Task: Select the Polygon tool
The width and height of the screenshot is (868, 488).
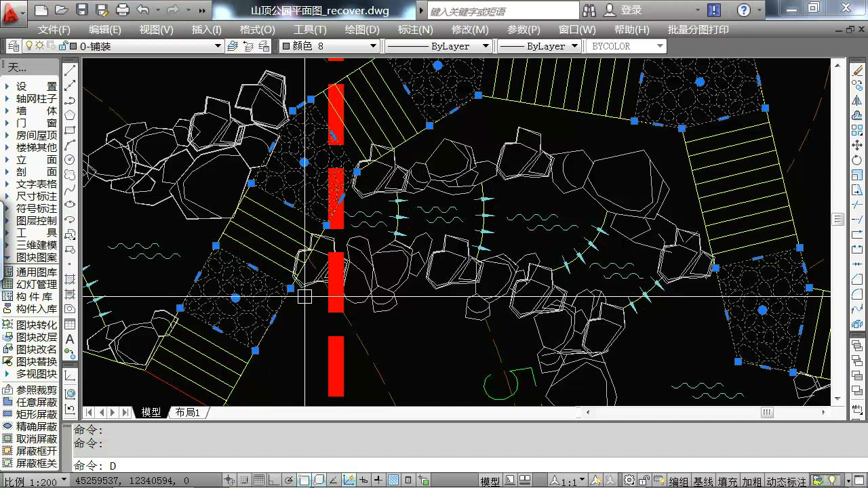Action: pos(70,115)
